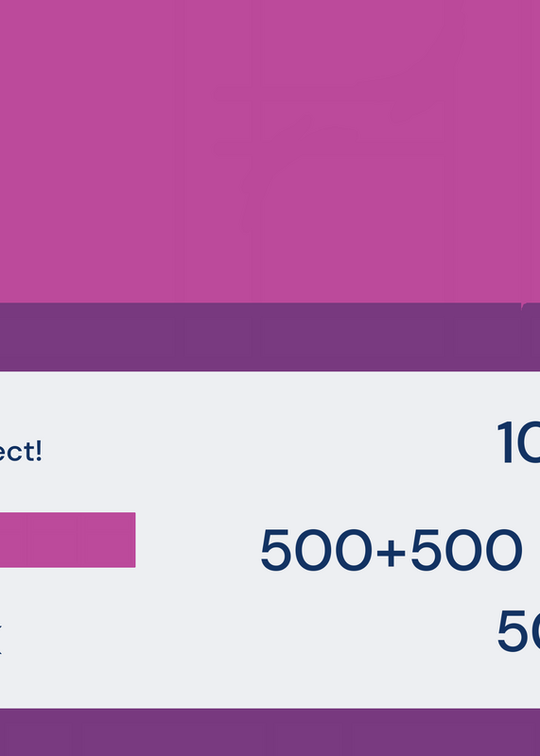Click empty gray area between bar and 500+500
The width and height of the screenshot is (540, 756).
(x=198, y=540)
